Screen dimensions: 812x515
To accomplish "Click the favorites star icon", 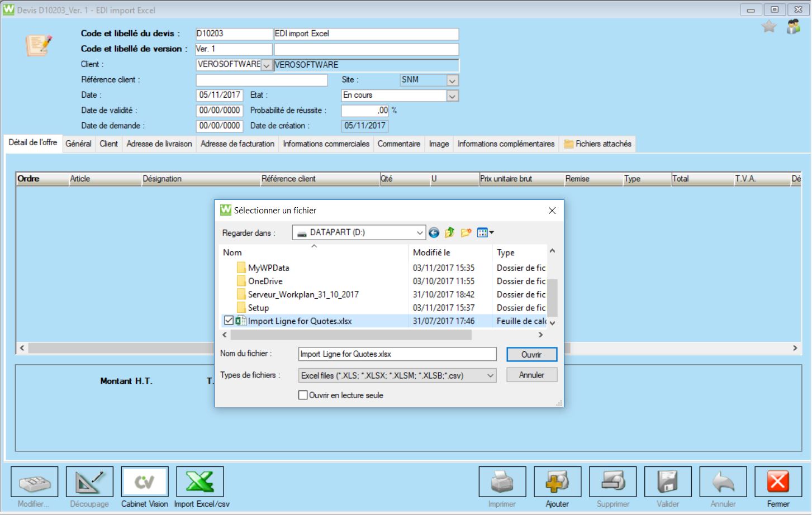I will click(769, 26).
